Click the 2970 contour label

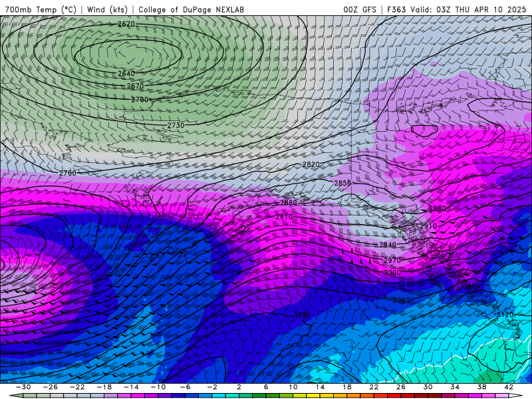click(x=392, y=261)
